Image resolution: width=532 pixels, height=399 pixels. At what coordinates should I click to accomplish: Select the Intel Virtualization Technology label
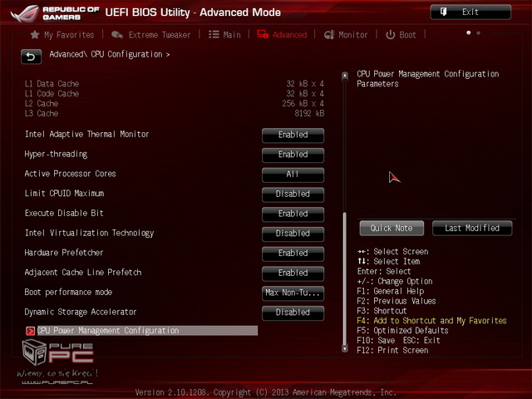(89, 233)
